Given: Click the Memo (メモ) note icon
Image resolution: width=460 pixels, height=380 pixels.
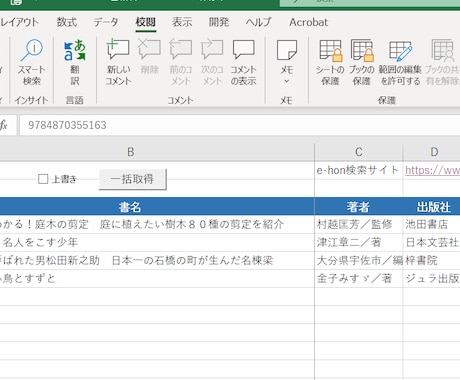Looking at the screenshot, I should tap(287, 50).
